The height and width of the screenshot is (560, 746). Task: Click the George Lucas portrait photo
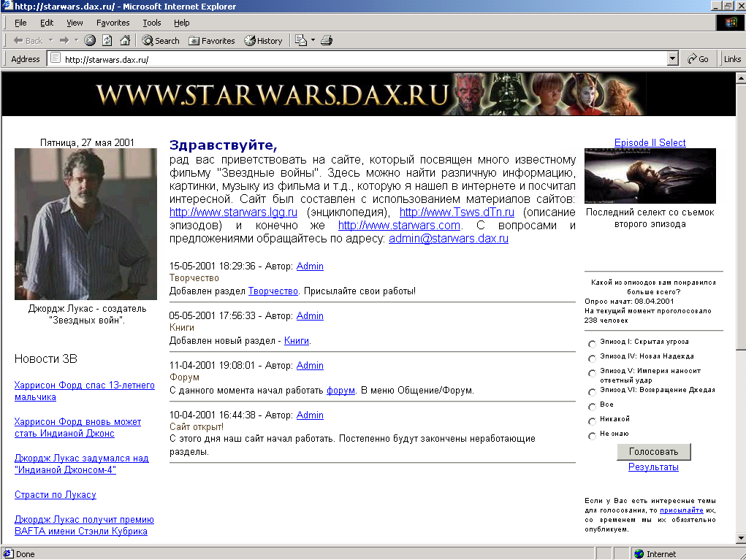(85, 224)
